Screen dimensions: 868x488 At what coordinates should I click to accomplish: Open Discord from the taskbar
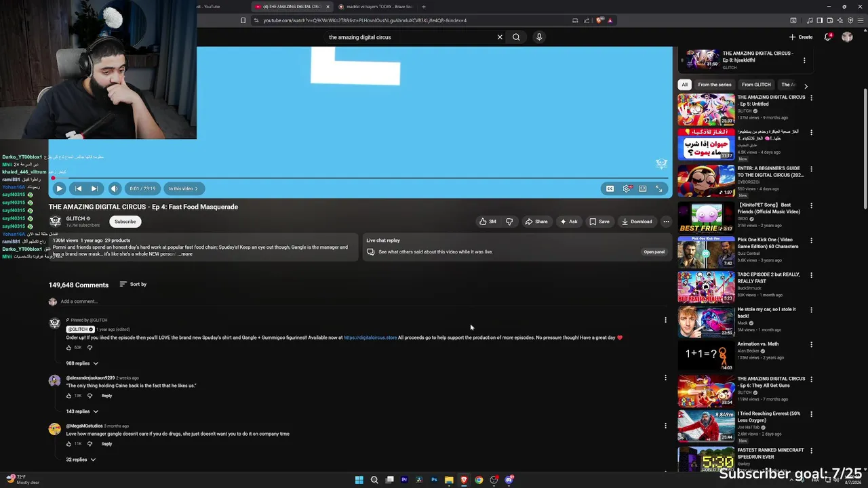point(509,480)
